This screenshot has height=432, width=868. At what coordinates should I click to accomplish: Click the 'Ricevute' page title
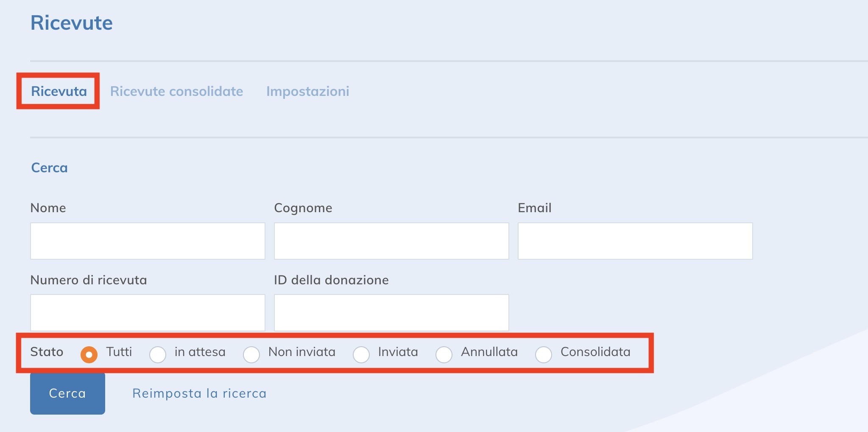click(71, 22)
